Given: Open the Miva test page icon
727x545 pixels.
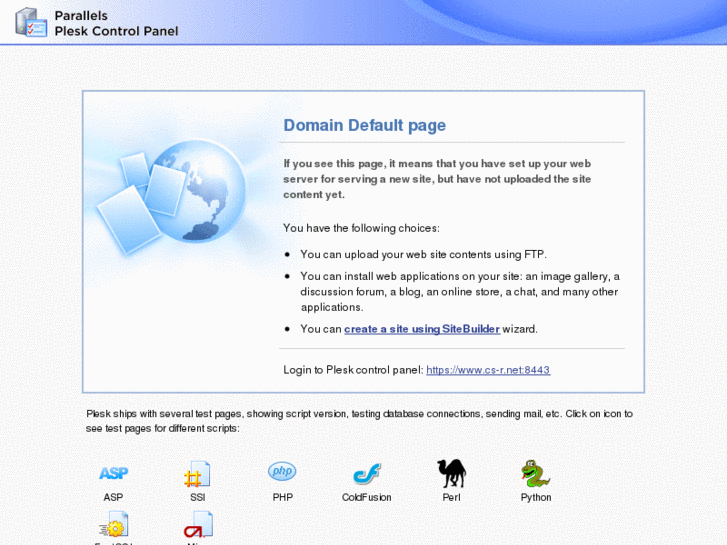Looking at the screenshot, I should [198, 524].
